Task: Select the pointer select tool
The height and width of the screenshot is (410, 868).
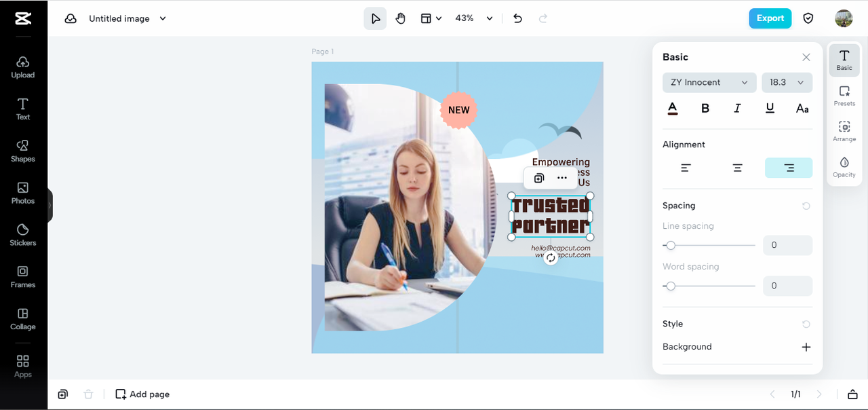Action: point(375,18)
